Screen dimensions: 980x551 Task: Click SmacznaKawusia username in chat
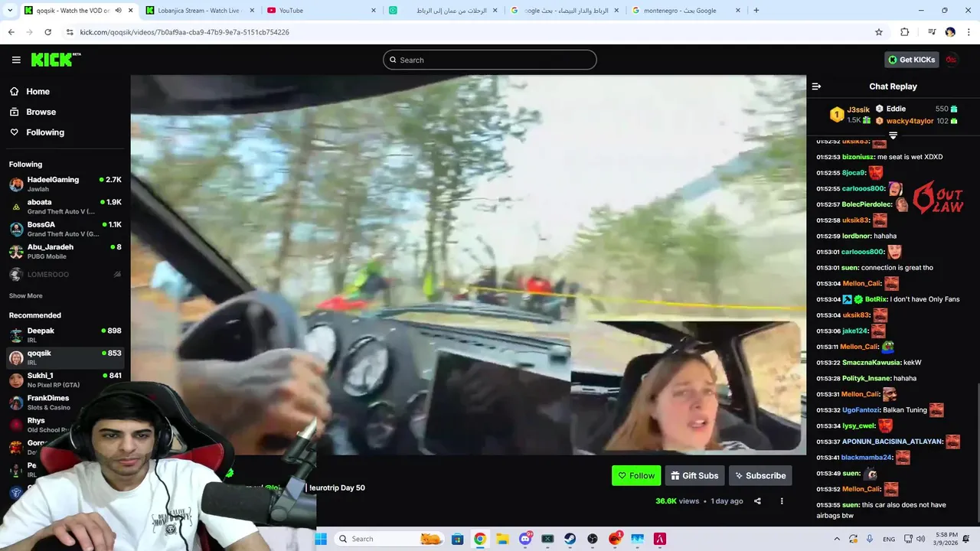point(871,363)
